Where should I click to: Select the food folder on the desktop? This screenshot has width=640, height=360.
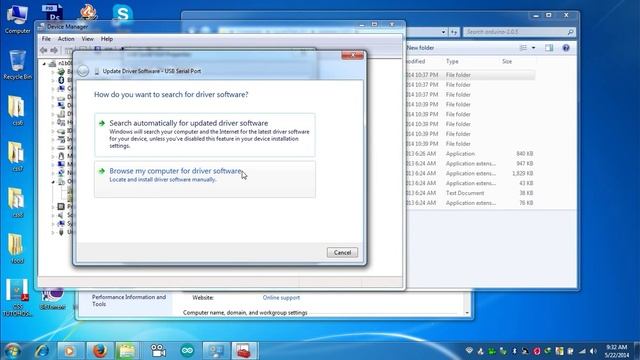pos(16,249)
